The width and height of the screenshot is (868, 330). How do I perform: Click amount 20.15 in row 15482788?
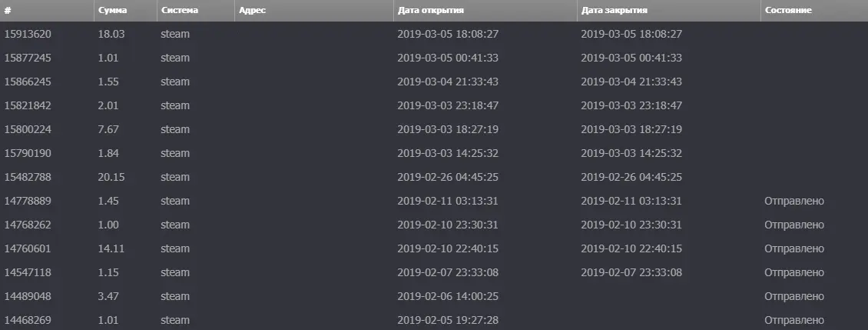coord(111,178)
